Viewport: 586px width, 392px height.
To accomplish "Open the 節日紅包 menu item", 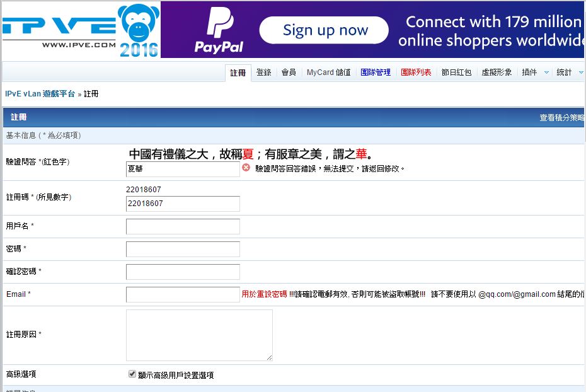I will (x=456, y=72).
